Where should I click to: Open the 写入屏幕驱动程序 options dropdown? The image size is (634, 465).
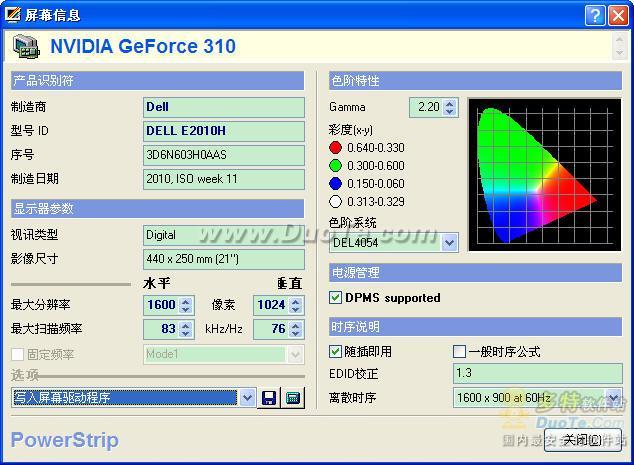tap(247, 398)
